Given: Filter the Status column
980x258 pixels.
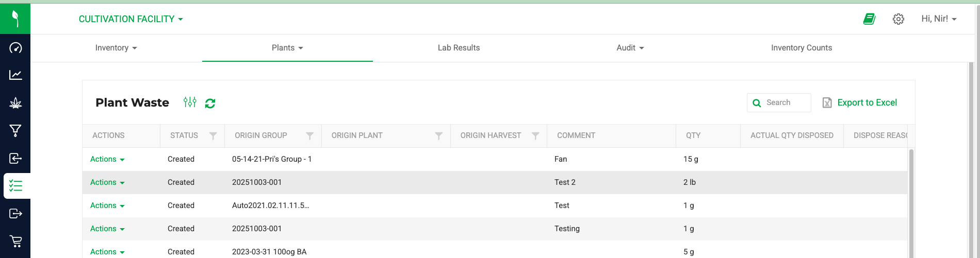Looking at the screenshot, I should click(x=213, y=136).
